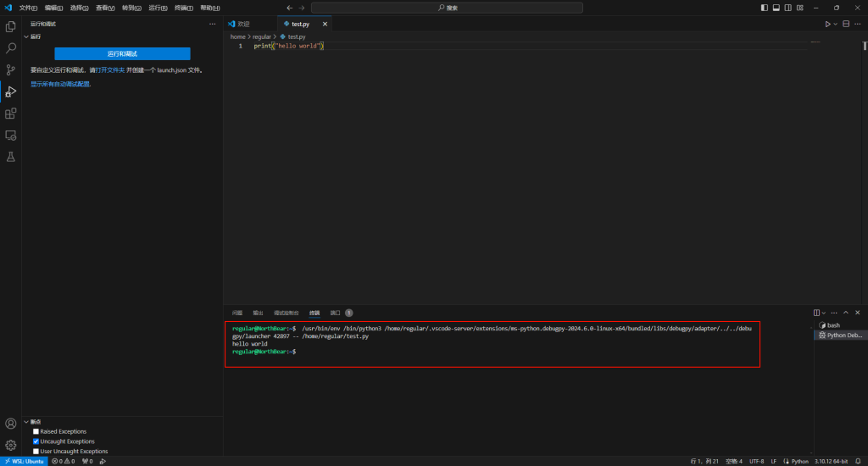Click the blue 运行和调试 button
Screen dimensions: 868x466
122,53
